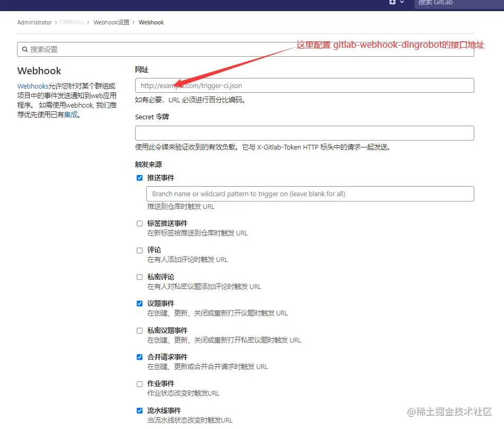Image resolution: width=504 pixels, height=429 pixels.
Task: Click the 标签推送事件 label text
Action: click(x=167, y=223)
